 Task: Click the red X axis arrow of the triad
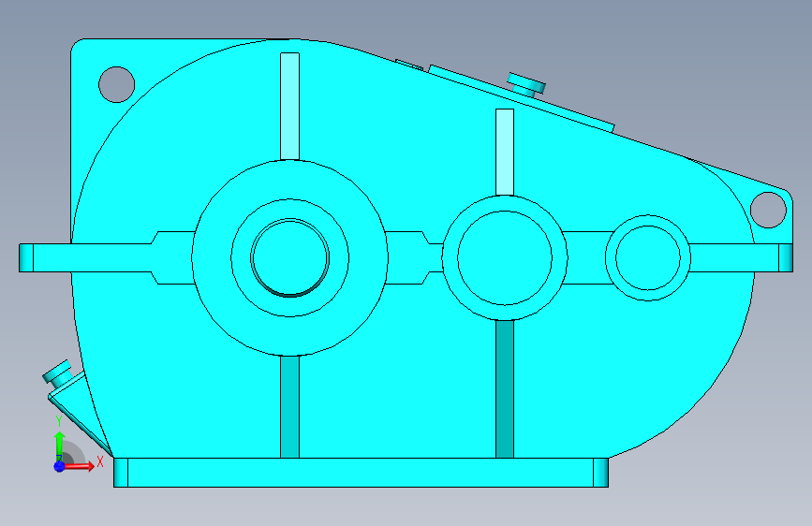(81, 466)
